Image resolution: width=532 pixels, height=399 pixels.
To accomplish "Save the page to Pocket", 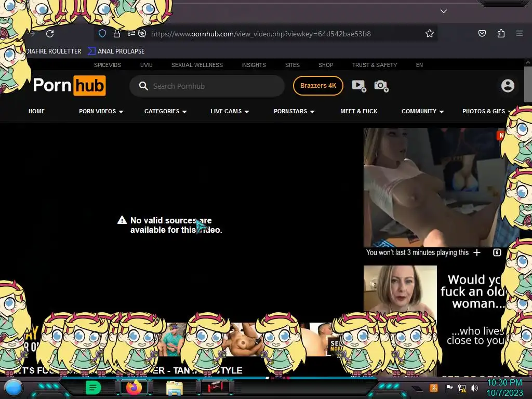I will coord(482,33).
